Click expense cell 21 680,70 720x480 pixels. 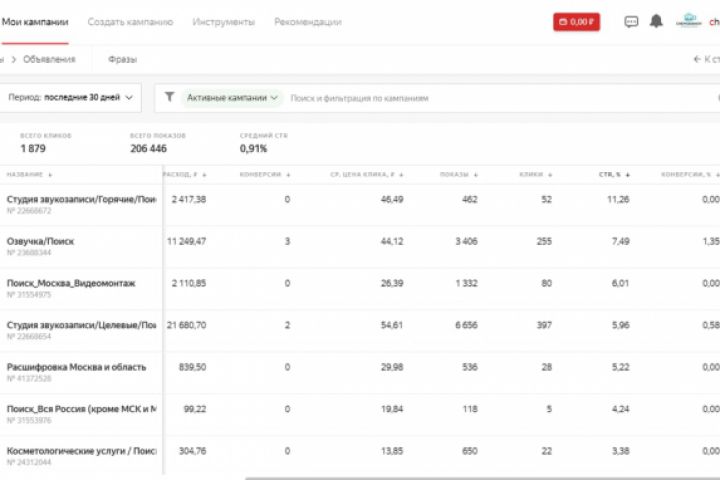186,325
